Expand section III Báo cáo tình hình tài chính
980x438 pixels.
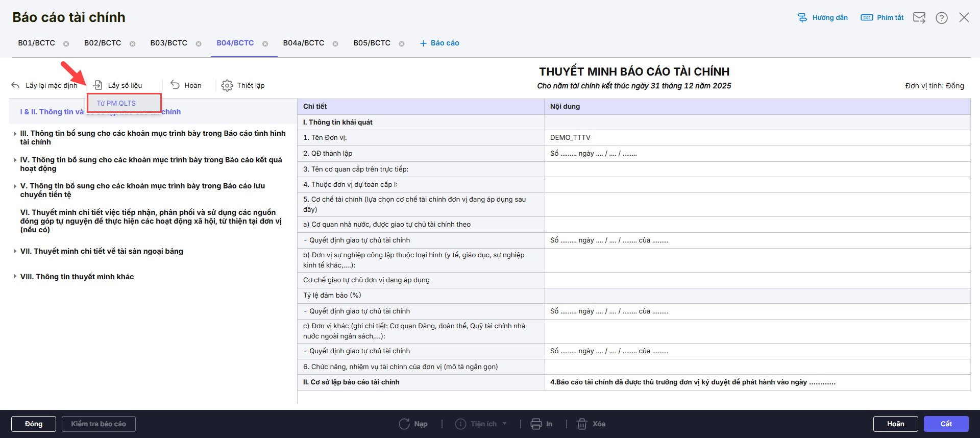pyautogui.click(x=15, y=134)
